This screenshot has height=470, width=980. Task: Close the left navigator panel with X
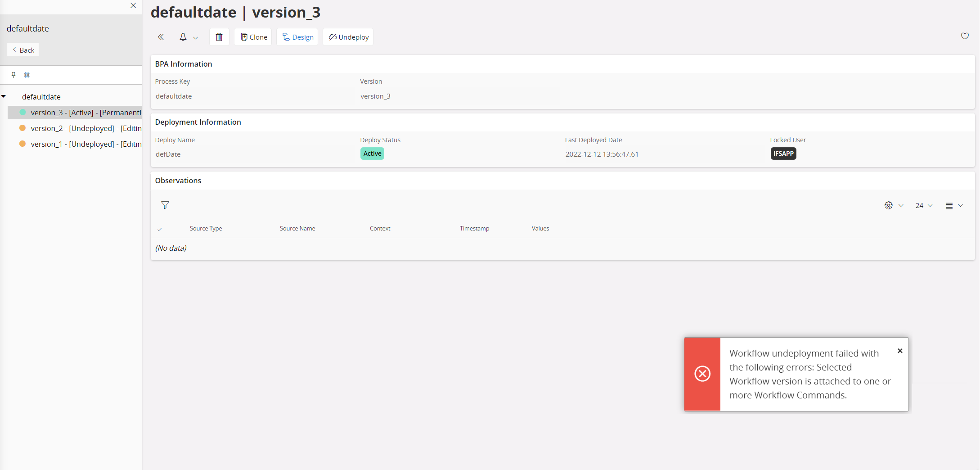pos(133,5)
